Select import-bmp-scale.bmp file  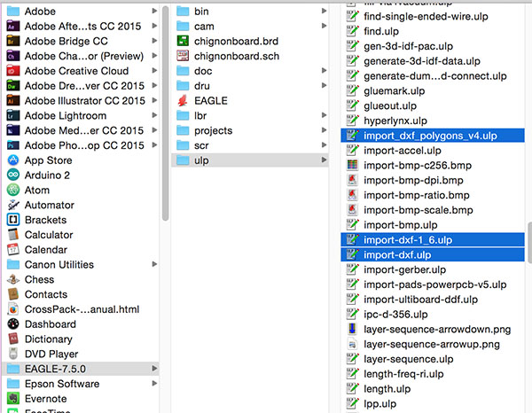(433, 210)
